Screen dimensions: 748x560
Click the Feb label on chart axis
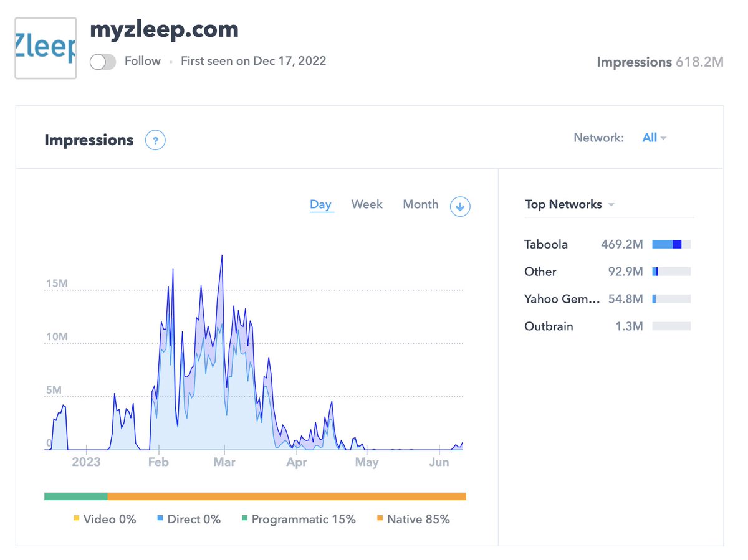158,462
